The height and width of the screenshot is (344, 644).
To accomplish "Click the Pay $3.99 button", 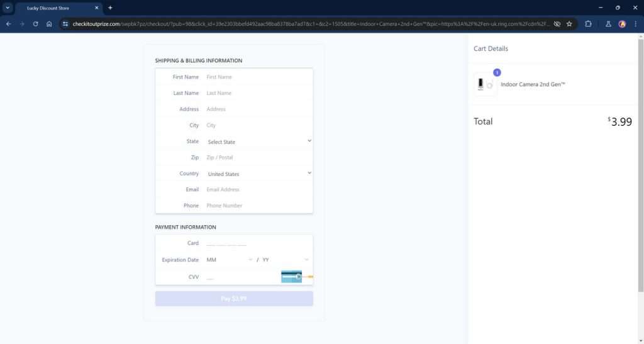I will coord(234,299).
